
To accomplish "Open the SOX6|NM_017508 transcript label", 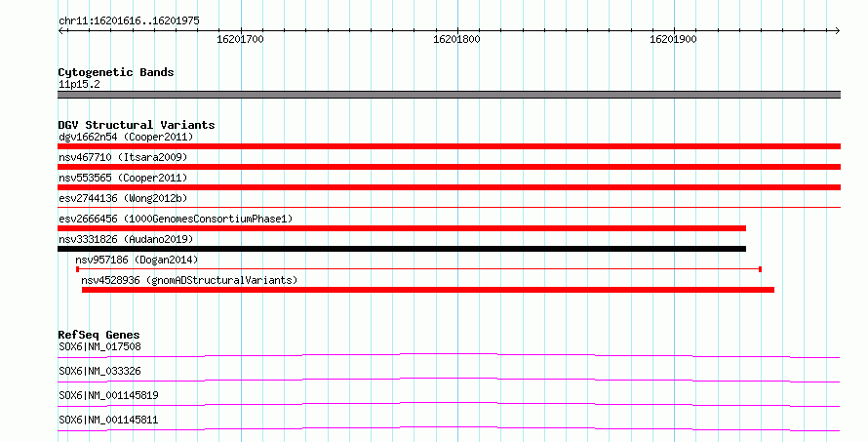I will tap(99, 346).
